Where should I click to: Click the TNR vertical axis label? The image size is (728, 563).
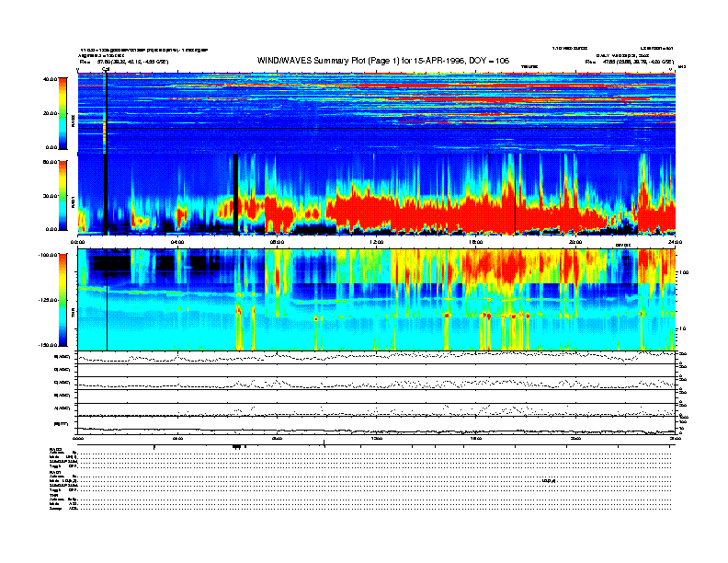point(73,315)
